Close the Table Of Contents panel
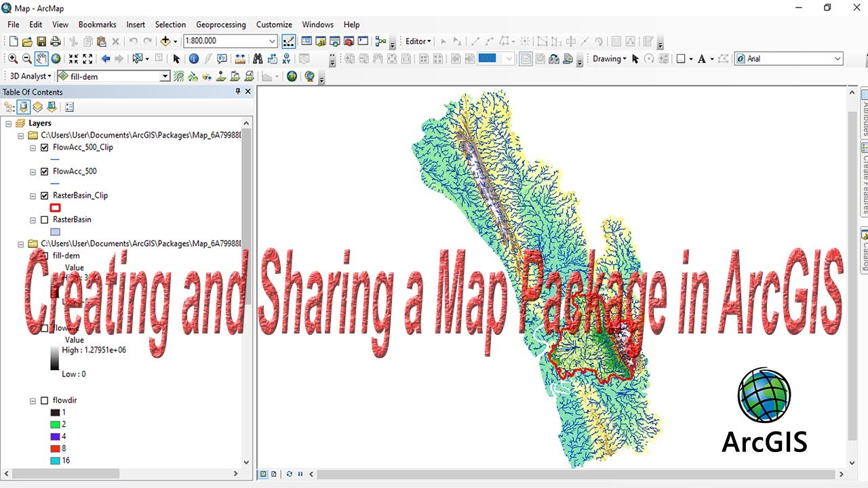Screen dimensions: 868x488 (248, 91)
